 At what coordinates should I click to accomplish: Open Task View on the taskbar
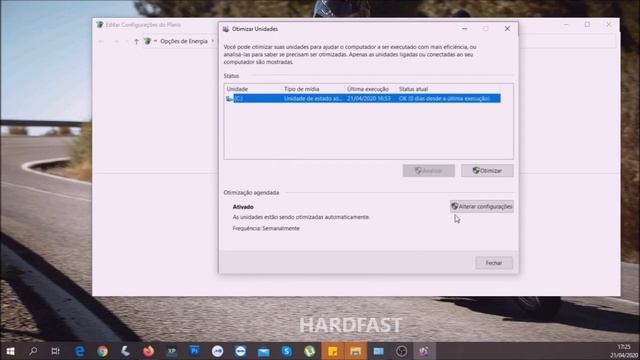tap(56, 351)
